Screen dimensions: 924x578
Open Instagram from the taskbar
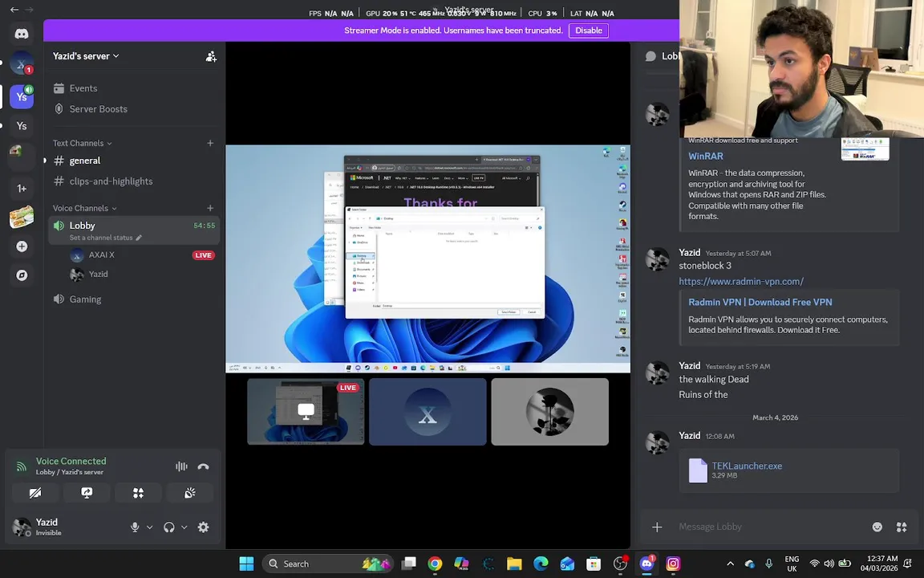pos(673,564)
